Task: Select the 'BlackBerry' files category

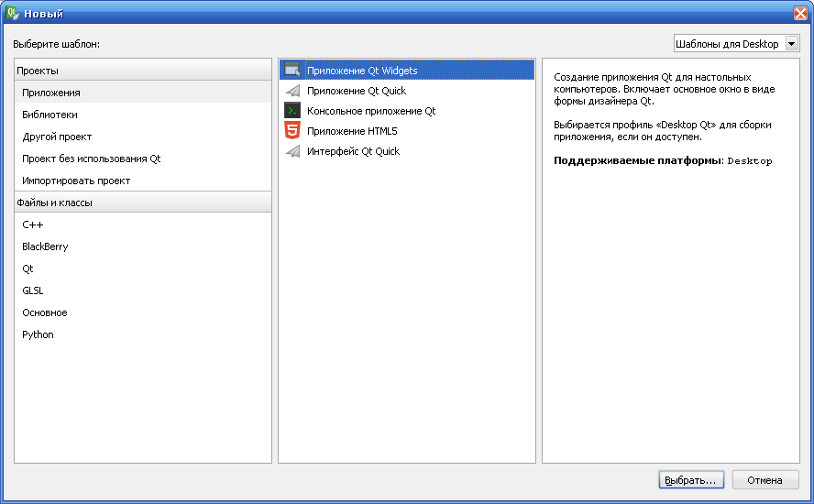Action: [143, 247]
